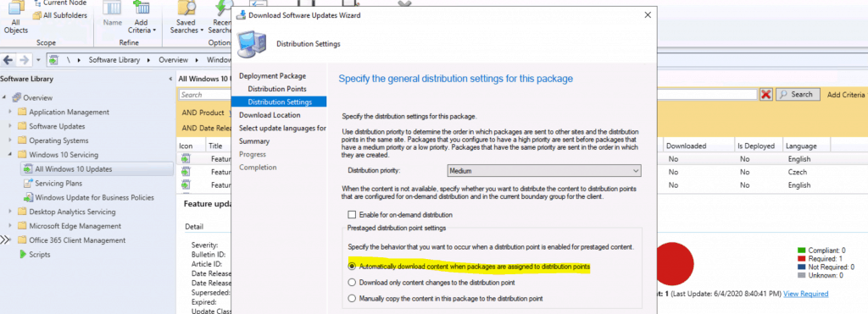Sort by the Language column header

801,146
